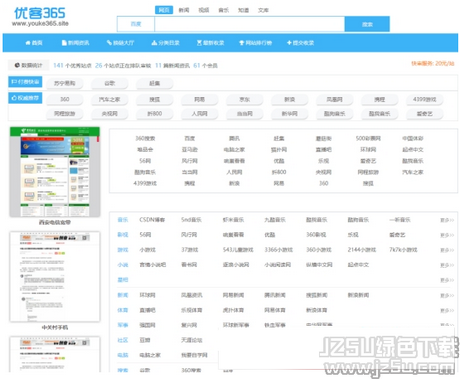Image resolution: width=460 pixels, height=379 pixels.
Task: Open 最新收录 in the navigation bar
Action: (x=210, y=43)
